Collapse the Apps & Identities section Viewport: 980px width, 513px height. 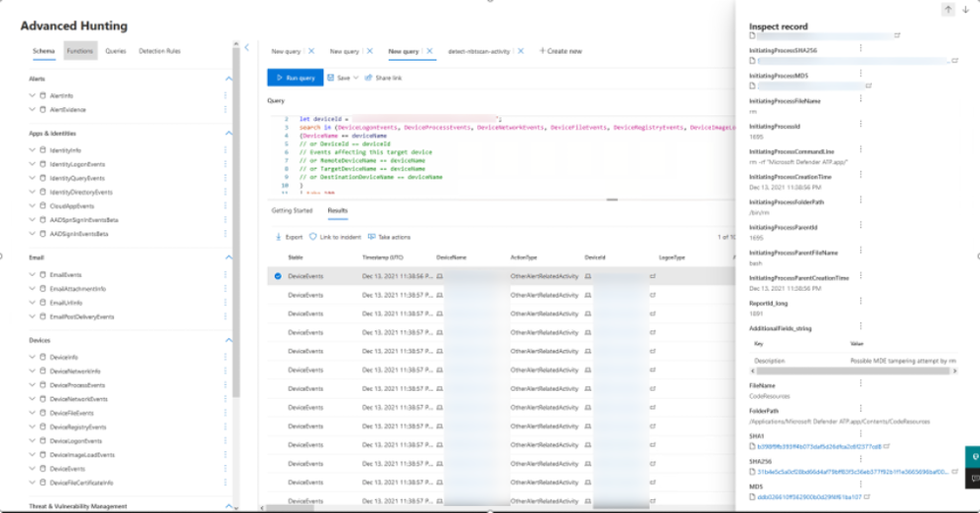coord(229,134)
